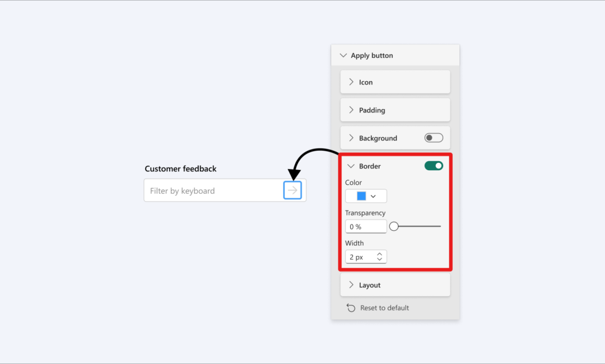Screen dimensions: 605x364
Task: Collapse the Apply button section
Action: pos(343,55)
